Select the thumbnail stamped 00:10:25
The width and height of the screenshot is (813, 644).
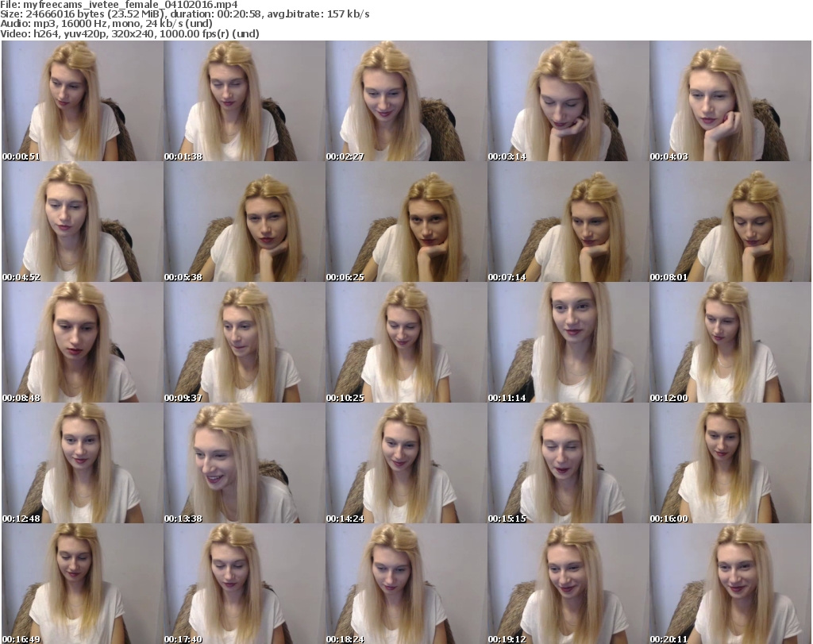[406, 342]
